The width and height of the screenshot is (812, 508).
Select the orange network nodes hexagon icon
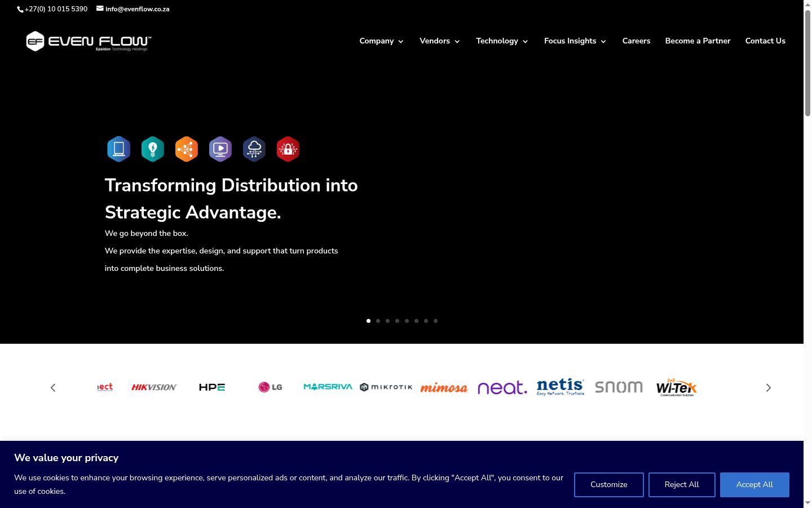click(x=187, y=149)
